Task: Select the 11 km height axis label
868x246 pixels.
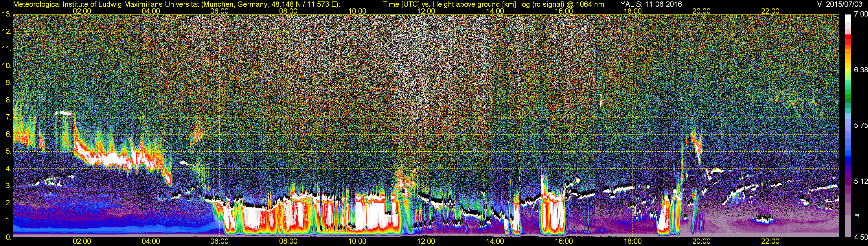Action: click(x=6, y=49)
